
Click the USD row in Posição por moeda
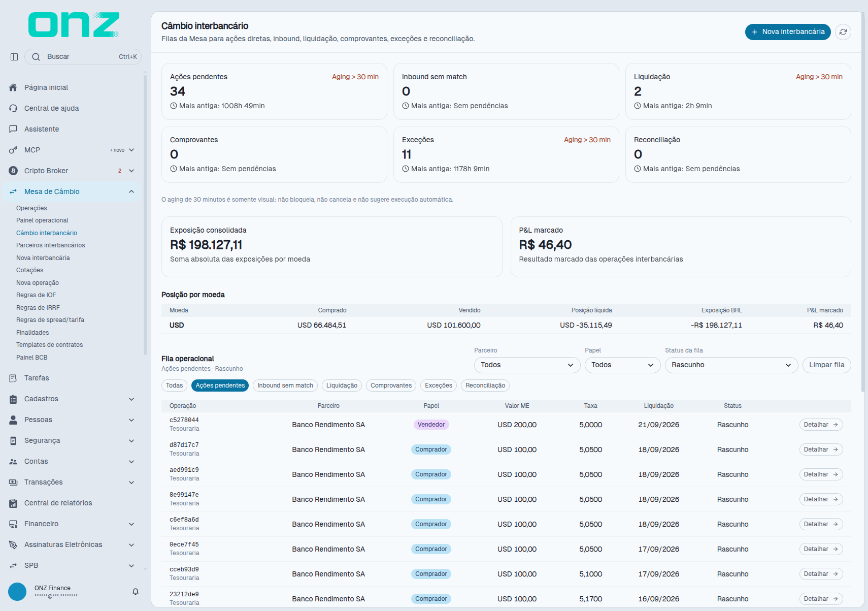click(506, 325)
